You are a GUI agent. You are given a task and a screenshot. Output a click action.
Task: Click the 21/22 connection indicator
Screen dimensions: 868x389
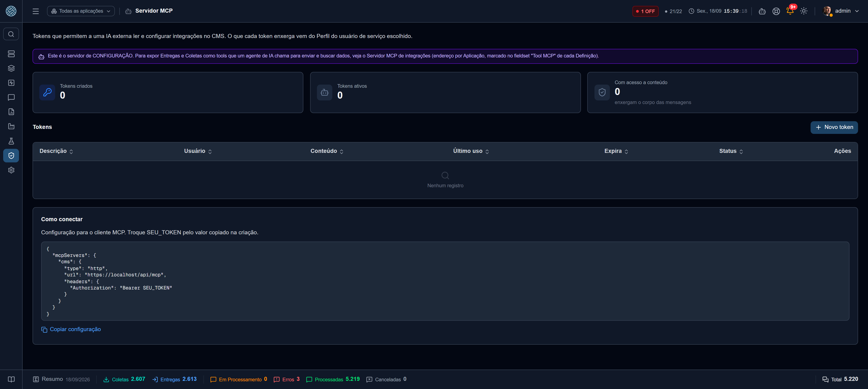coord(673,11)
